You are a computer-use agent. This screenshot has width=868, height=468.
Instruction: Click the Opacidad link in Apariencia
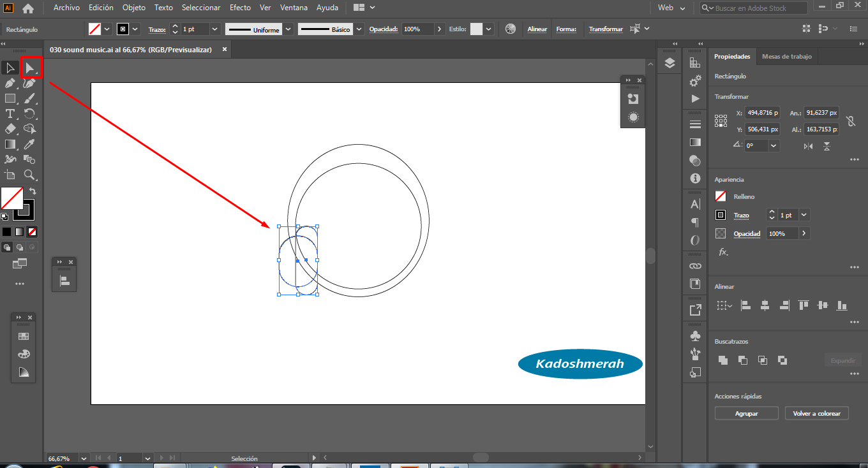pos(747,233)
